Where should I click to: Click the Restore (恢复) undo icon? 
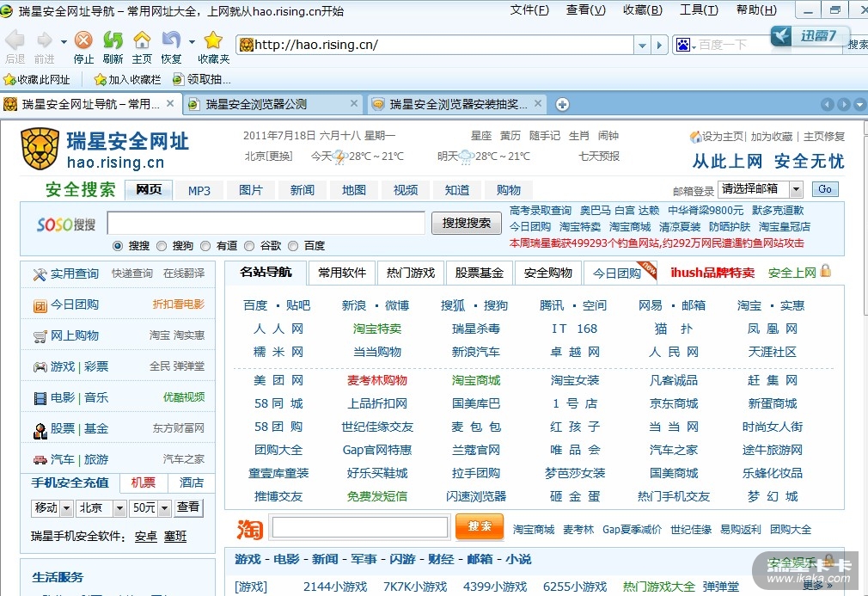pos(171,40)
